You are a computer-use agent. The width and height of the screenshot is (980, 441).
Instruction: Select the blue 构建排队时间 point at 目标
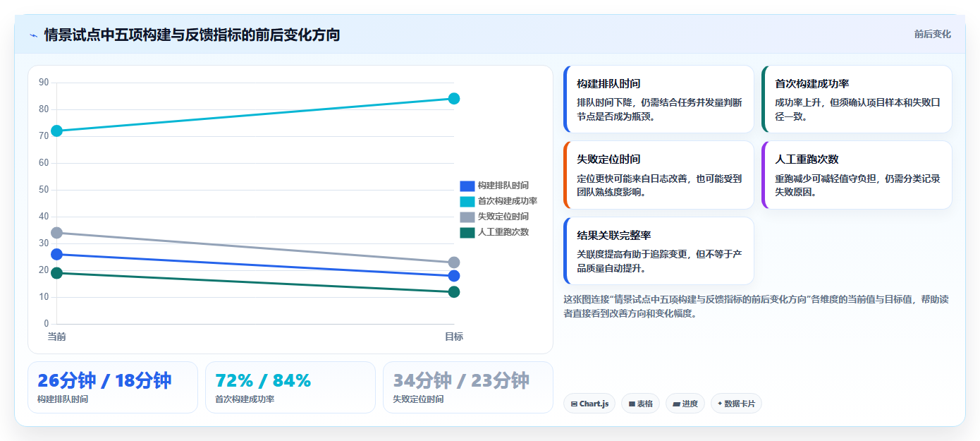pyautogui.click(x=454, y=276)
